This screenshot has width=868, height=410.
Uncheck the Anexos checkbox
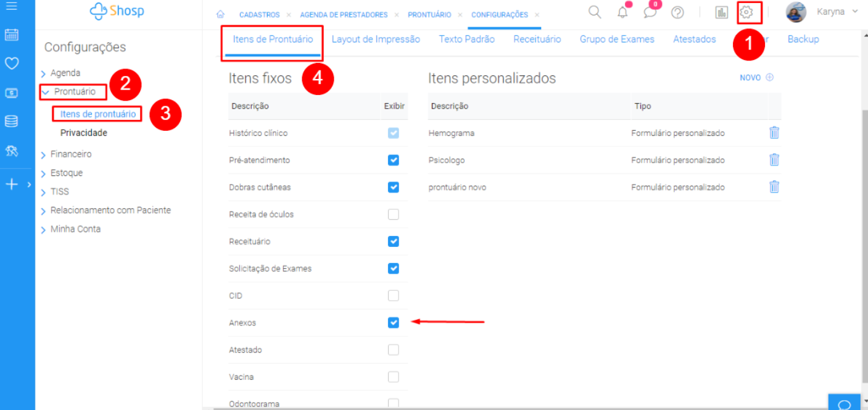click(x=394, y=323)
